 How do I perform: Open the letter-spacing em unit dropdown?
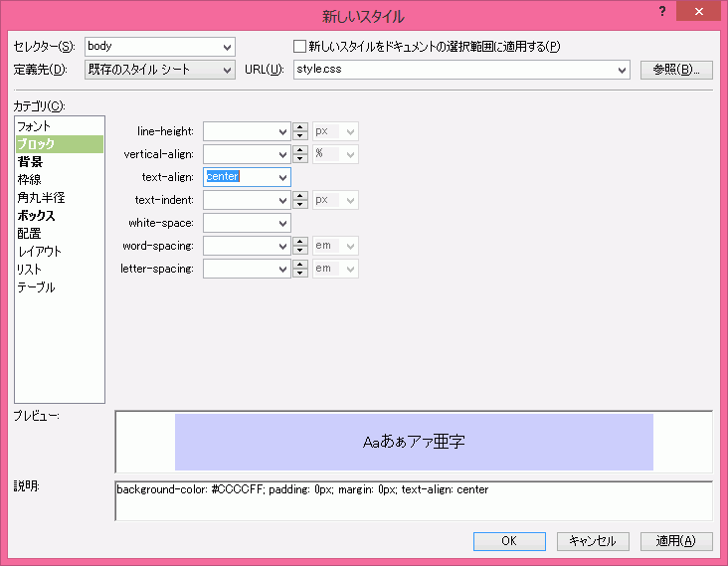pyautogui.click(x=350, y=269)
